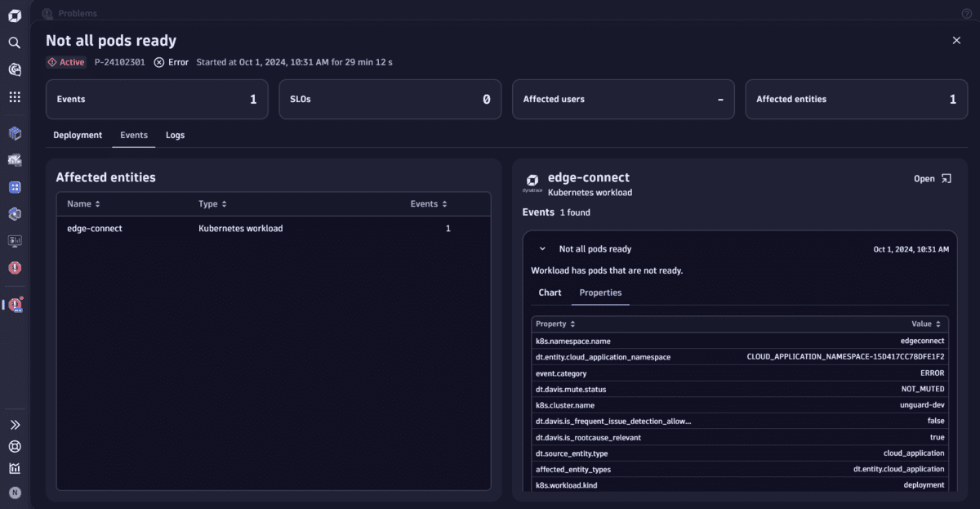
Task: Switch to the Logs tab
Action: tap(175, 135)
